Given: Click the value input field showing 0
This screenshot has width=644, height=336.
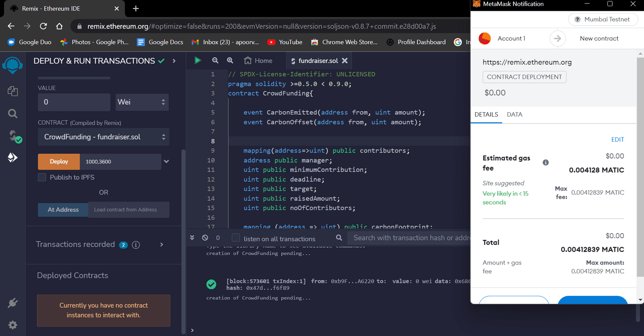Looking at the screenshot, I should point(74,102).
